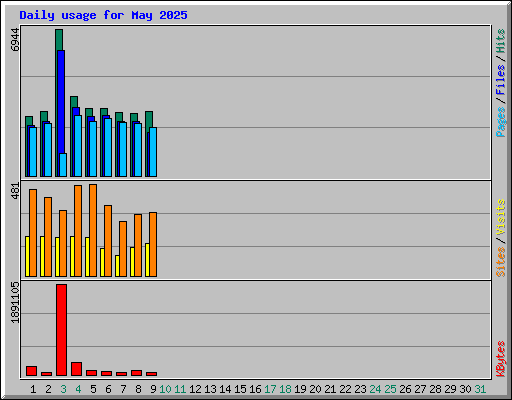Click day 2 on the x-axis
512x400 pixels.
tap(48, 389)
